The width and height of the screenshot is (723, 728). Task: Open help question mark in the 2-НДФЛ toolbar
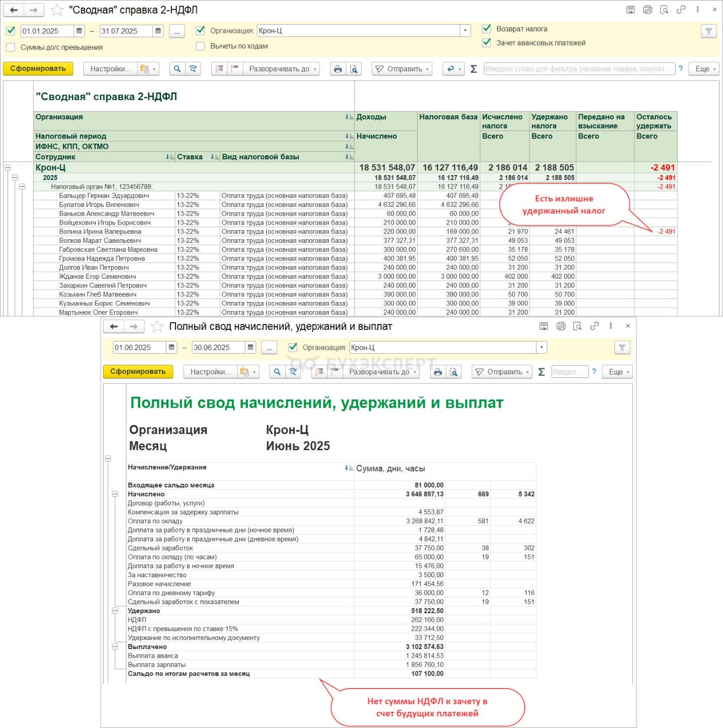681,68
